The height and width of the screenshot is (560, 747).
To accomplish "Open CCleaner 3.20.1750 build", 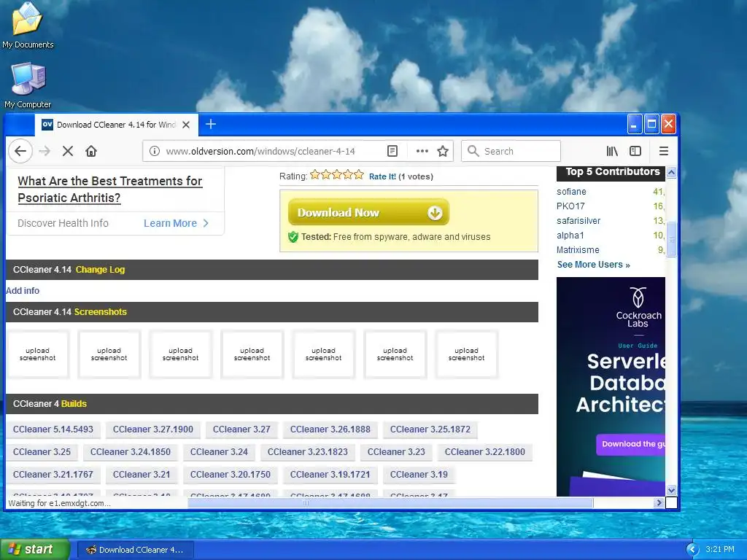I will tap(230, 475).
